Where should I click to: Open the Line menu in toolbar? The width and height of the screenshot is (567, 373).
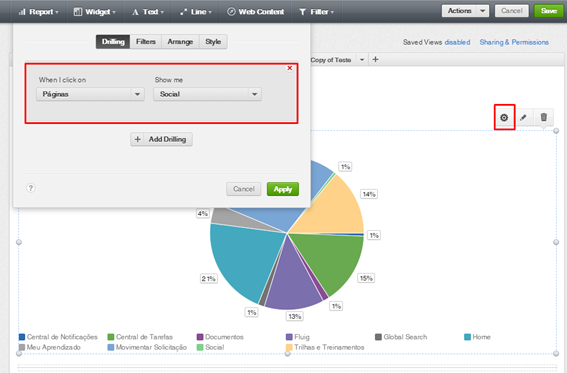coord(196,12)
